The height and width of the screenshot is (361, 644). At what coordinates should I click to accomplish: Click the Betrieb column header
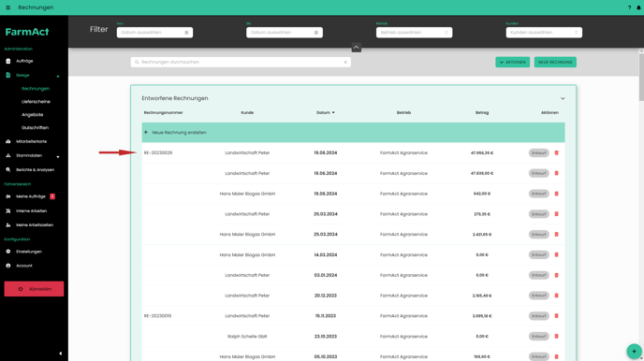[403, 112]
